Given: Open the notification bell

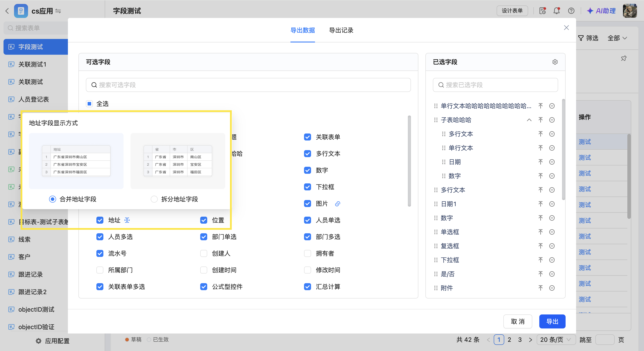Looking at the screenshot, I should pyautogui.click(x=557, y=11).
